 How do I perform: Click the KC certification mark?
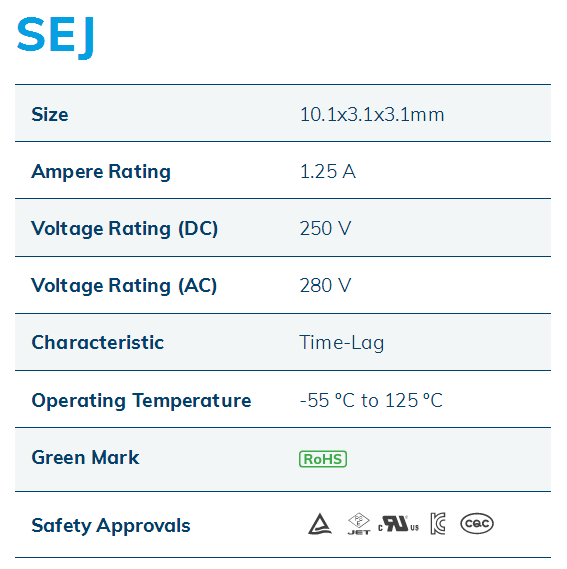coord(438,524)
